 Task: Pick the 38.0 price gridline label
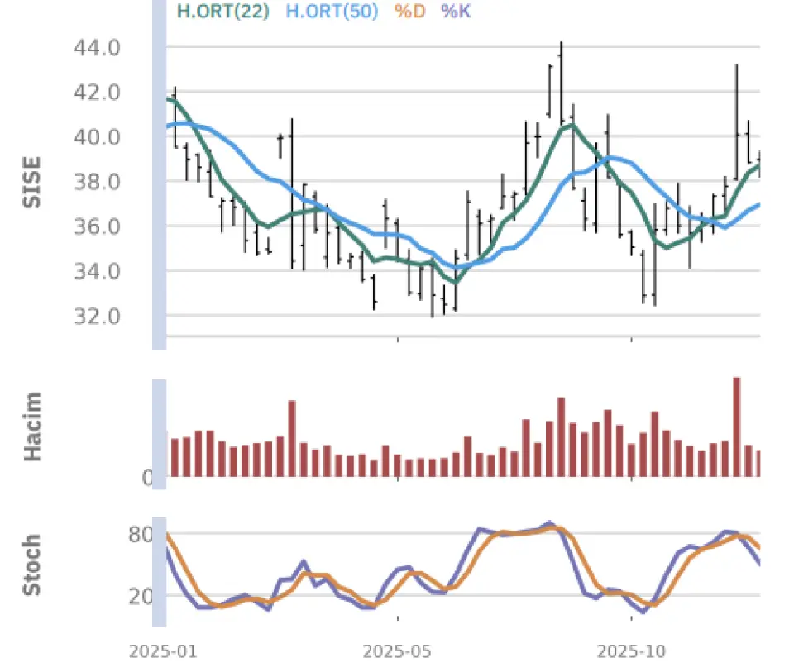tap(98, 182)
